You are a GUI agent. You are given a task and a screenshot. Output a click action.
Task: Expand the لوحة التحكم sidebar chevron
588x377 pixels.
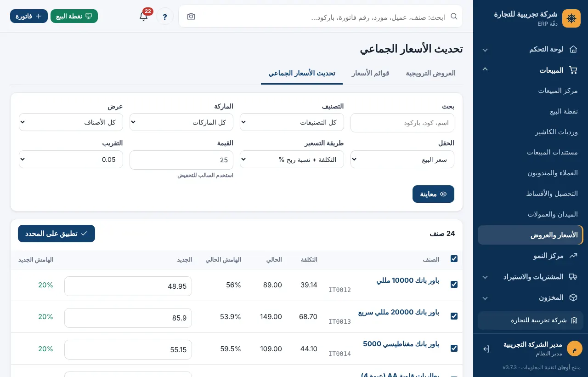485,50
